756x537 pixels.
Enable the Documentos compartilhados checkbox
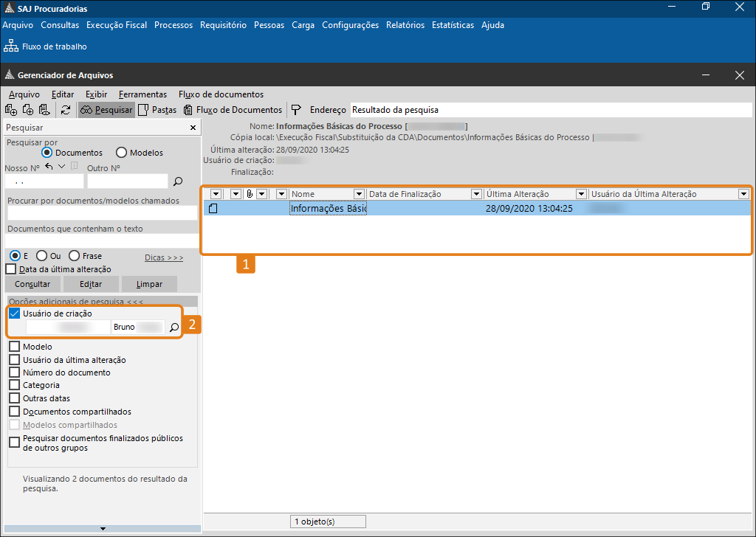point(15,412)
